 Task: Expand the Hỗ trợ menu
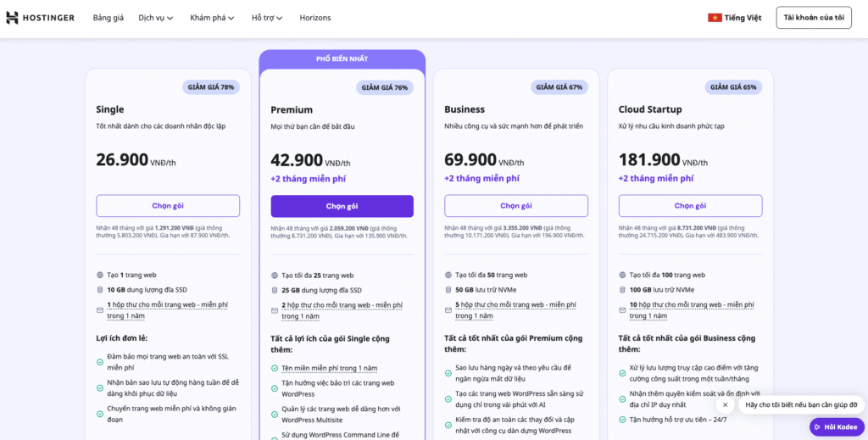[267, 18]
